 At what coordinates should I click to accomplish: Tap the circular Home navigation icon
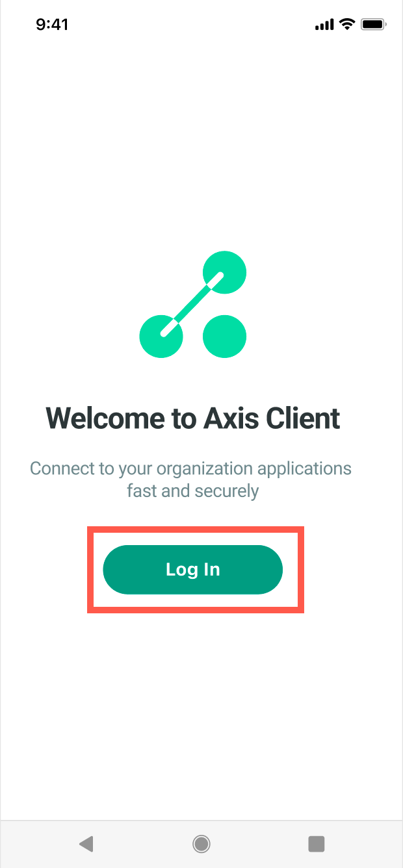pyautogui.click(x=201, y=844)
